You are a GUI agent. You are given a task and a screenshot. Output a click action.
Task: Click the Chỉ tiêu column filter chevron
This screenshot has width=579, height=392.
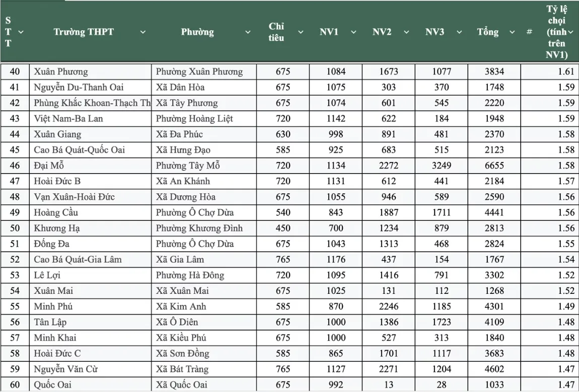[x=301, y=32]
